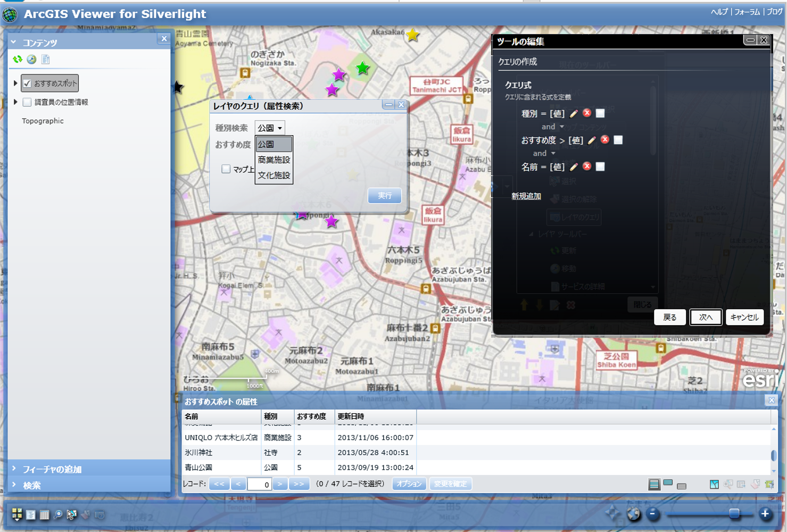
Task: Click the 戻る button
Action: tap(670, 317)
